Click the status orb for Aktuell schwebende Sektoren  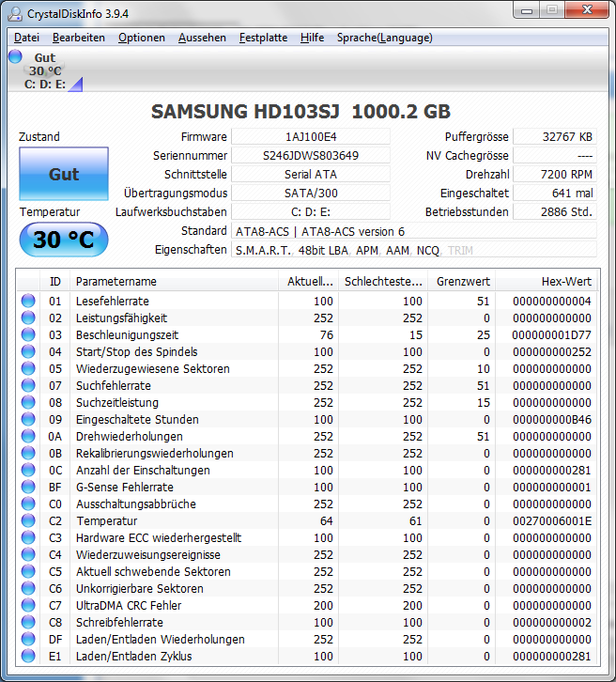28,571
